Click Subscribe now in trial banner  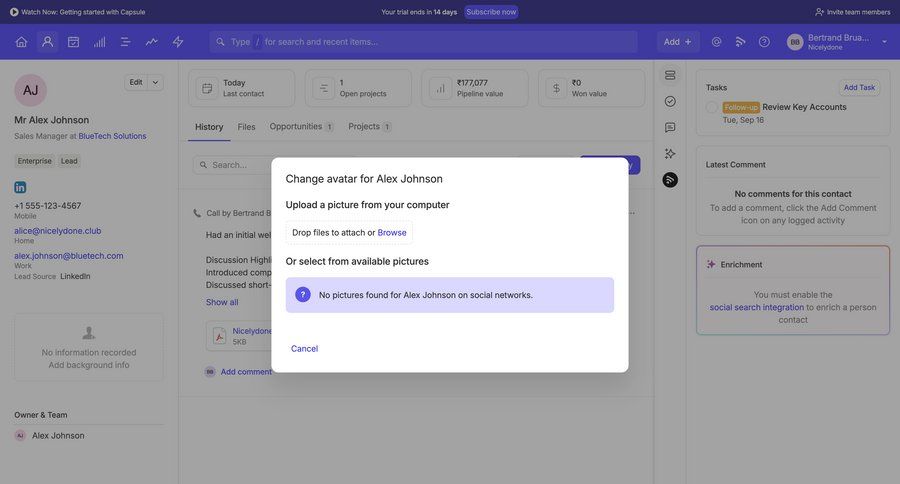point(491,12)
